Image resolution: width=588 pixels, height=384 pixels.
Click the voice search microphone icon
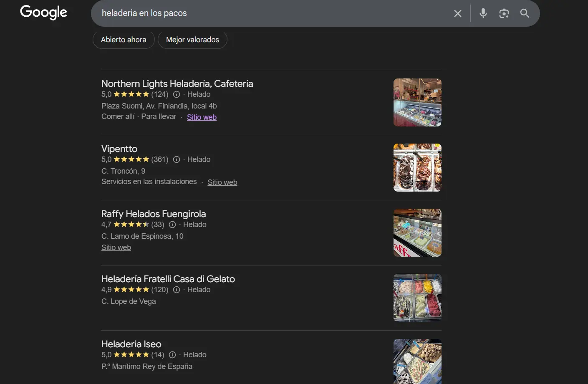pos(483,13)
